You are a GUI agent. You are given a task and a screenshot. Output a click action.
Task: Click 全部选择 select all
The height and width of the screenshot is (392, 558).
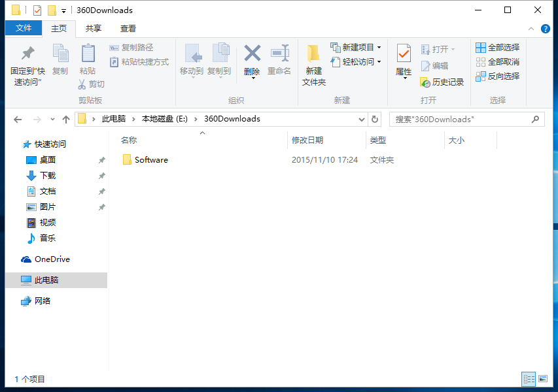(x=498, y=47)
